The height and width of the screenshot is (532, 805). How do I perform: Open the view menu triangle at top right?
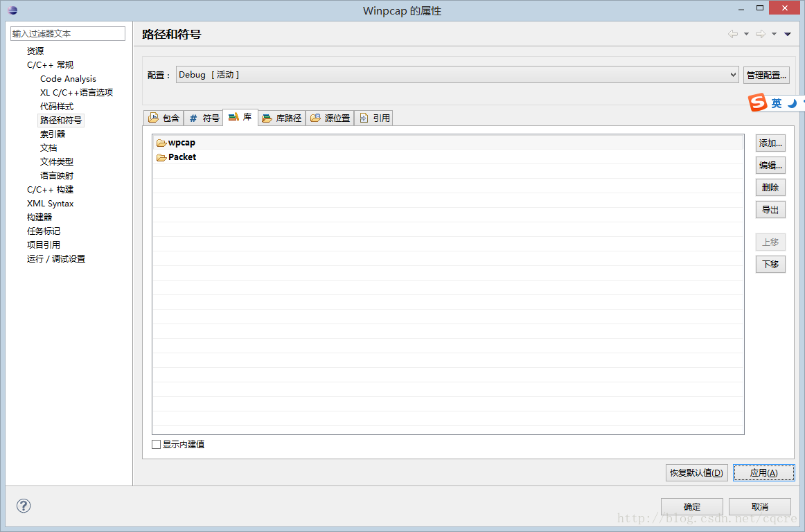[788, 35]
